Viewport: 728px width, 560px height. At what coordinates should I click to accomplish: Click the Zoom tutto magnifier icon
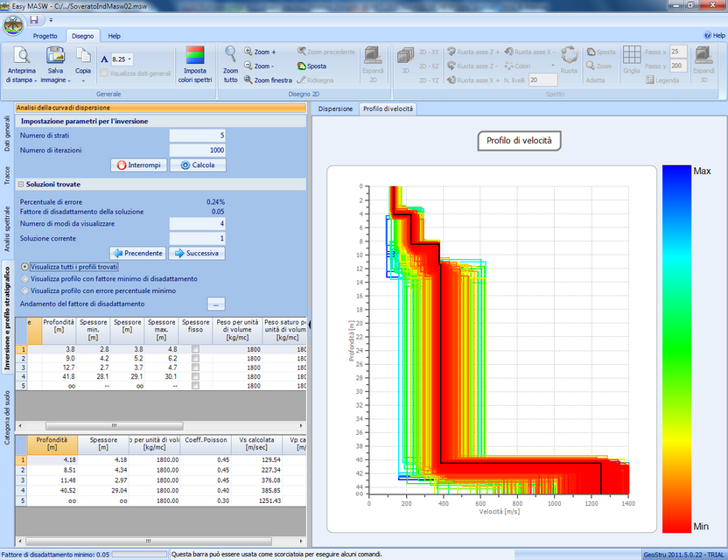pyautogui.click(x=230, y=54)
